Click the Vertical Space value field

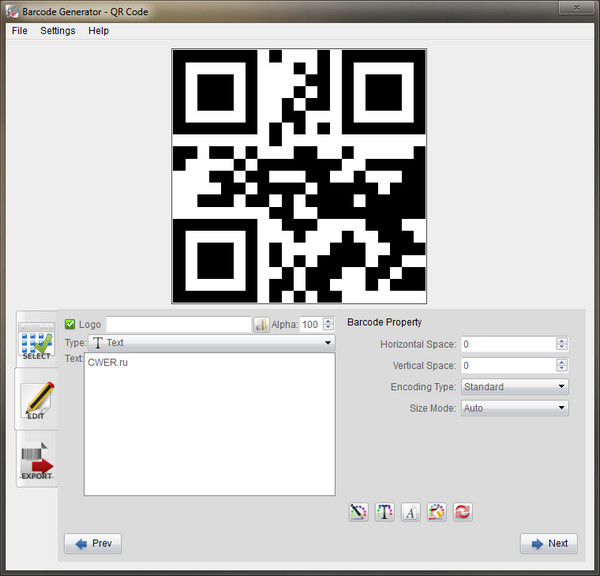pyautogui.click(x=509, y=366)
